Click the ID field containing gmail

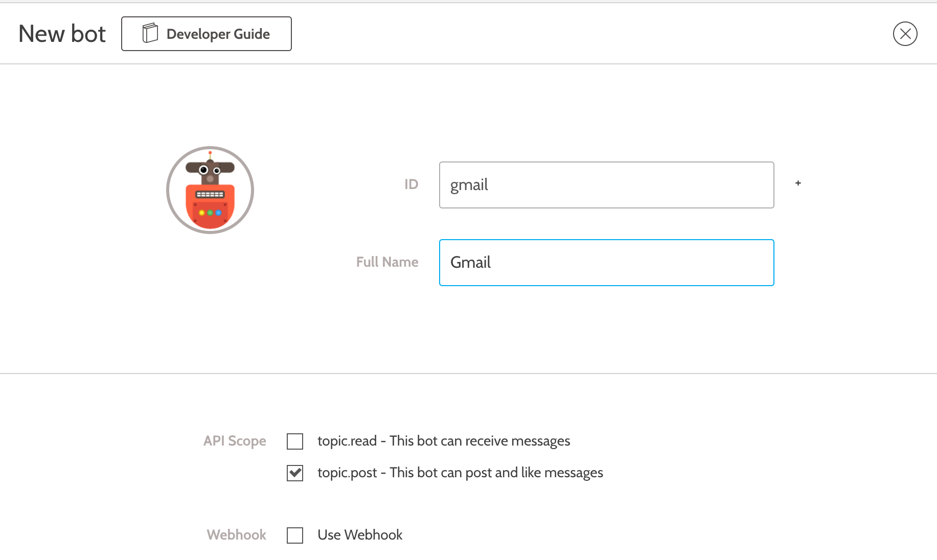[606, 185]
